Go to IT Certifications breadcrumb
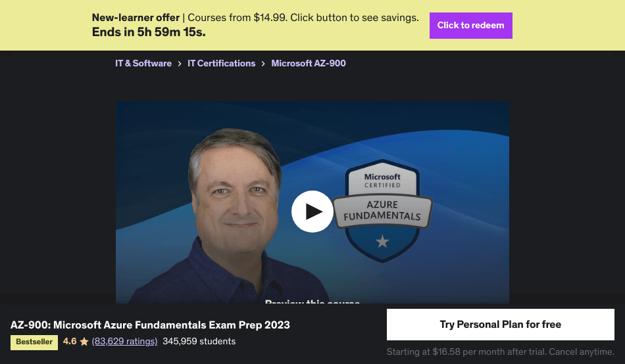The width and height of the screenshot is (625, 364). tap(221, 63)
